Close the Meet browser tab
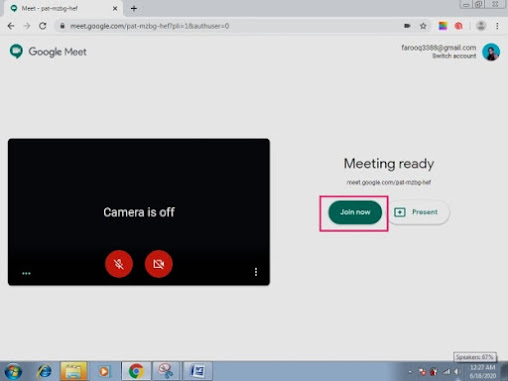 pos(115,9)
